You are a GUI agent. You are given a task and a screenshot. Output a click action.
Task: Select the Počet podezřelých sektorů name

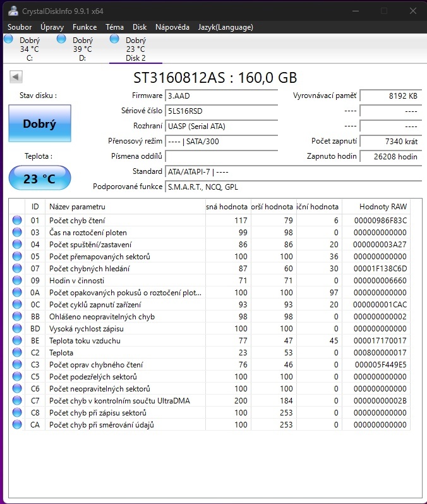coord(93,377)
